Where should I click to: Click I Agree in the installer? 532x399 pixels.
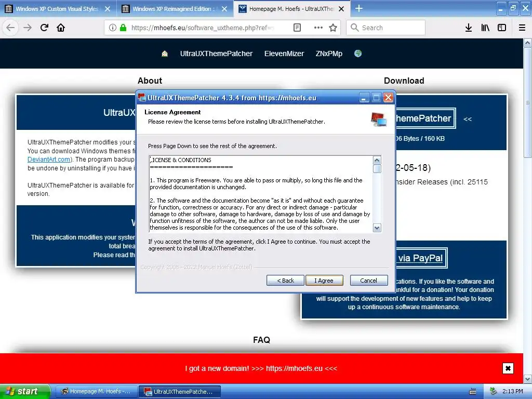click(324, 281)
